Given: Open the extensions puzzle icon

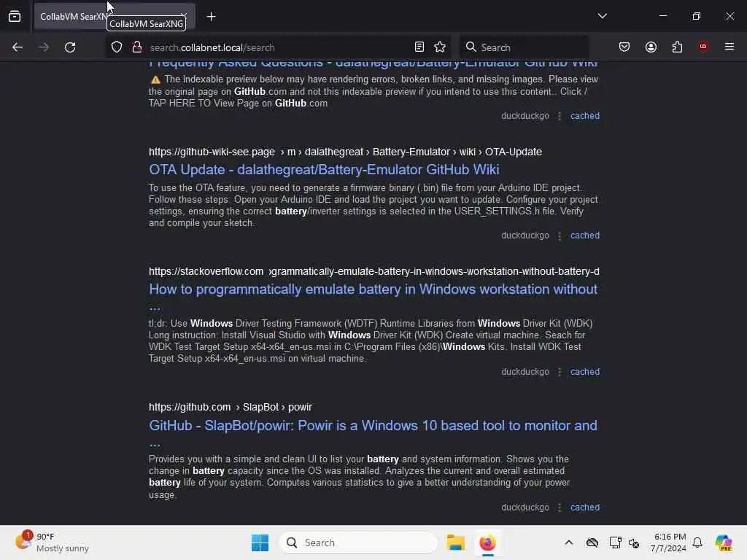Looking at the screenshot, I should pyautogui.click(x=677, y=47).
